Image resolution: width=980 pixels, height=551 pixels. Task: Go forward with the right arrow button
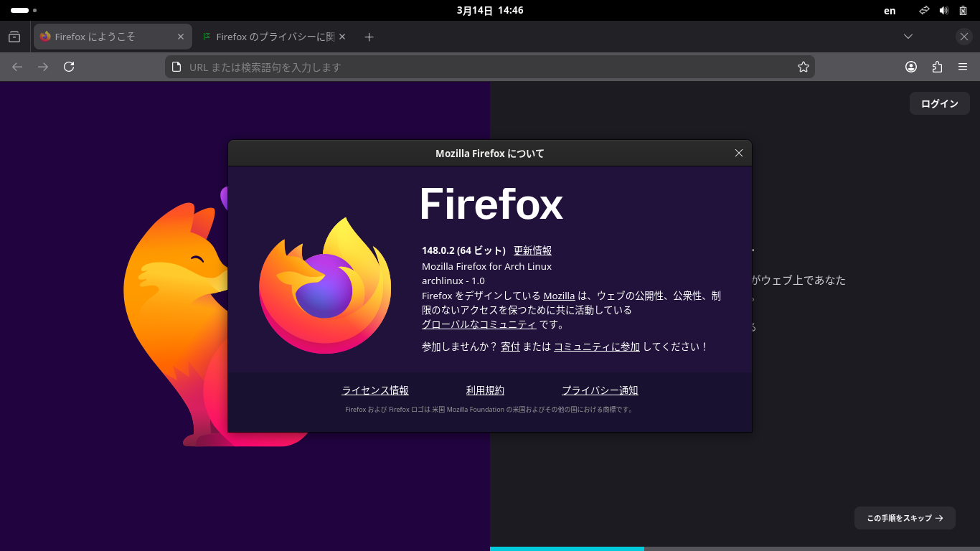(x=43, y=67)
